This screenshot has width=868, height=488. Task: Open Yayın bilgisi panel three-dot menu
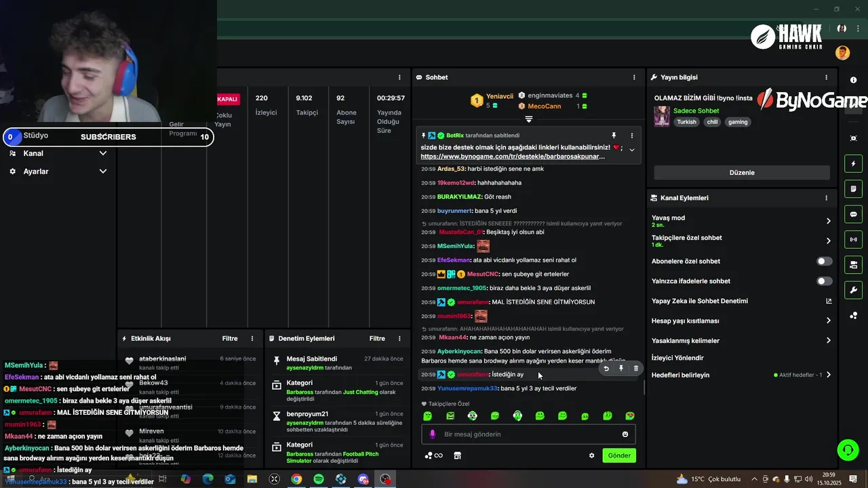point(826,77)
